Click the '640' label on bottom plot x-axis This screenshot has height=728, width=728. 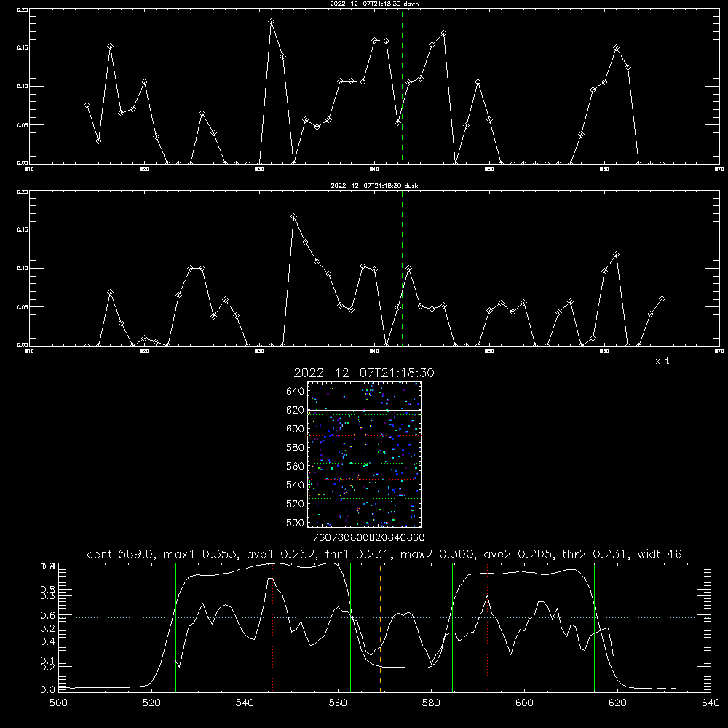tap(711, 703)
